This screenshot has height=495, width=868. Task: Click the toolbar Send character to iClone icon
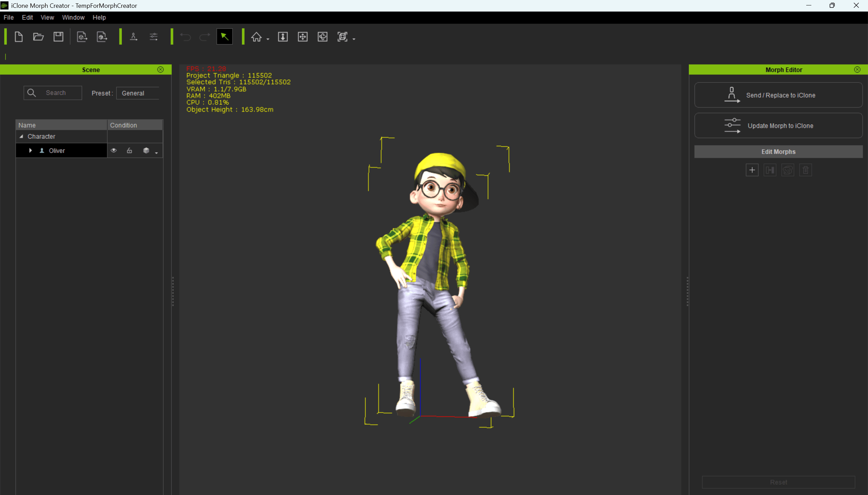tap(134, 37)
